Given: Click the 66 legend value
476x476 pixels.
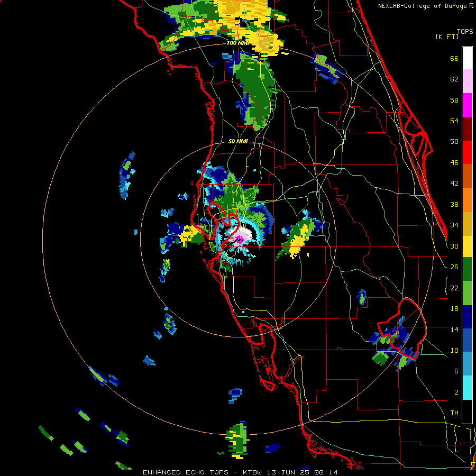Looking at the screenshot, I should coord(454,59).
